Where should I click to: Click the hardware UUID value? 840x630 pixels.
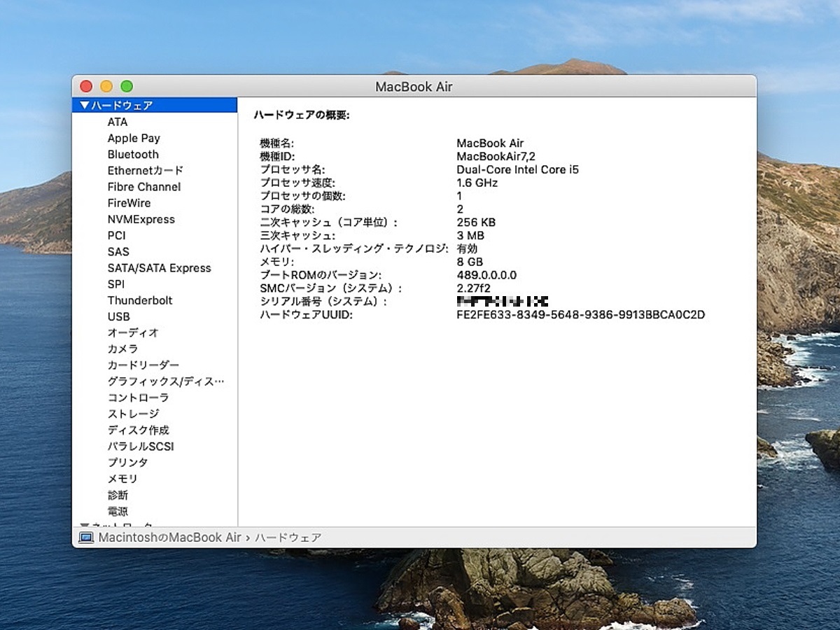[x=581, y=315]
